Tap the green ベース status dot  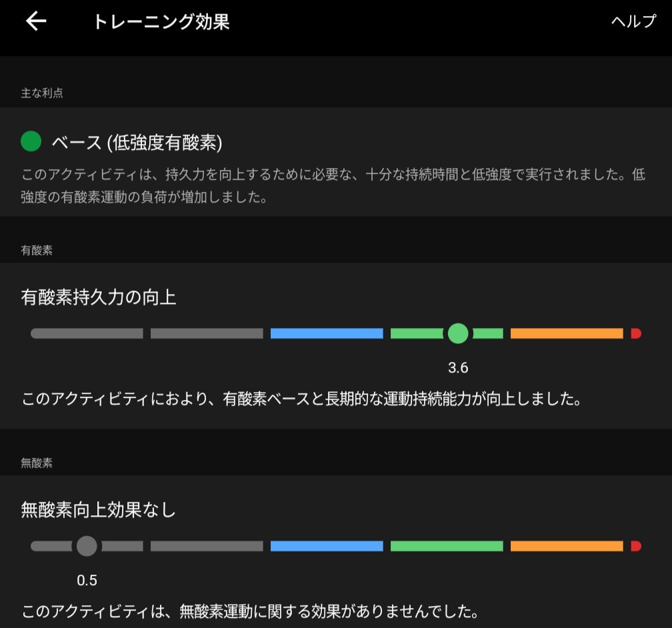tap(31, 141)
